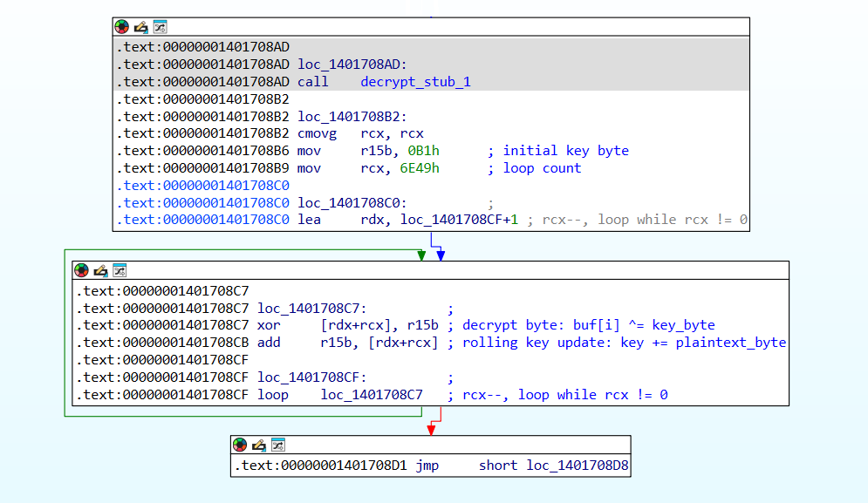The image size is (868, 503).
Task: Click the 'loop count' comment
Action: pyautogui.click(x=534, y=168)
